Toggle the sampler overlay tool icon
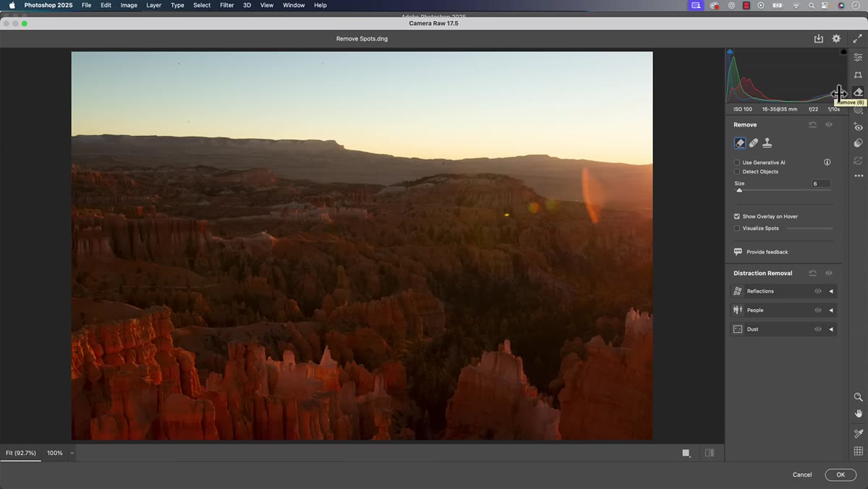The width and height of the screenshot is (868, 489). tap(858, 434)
